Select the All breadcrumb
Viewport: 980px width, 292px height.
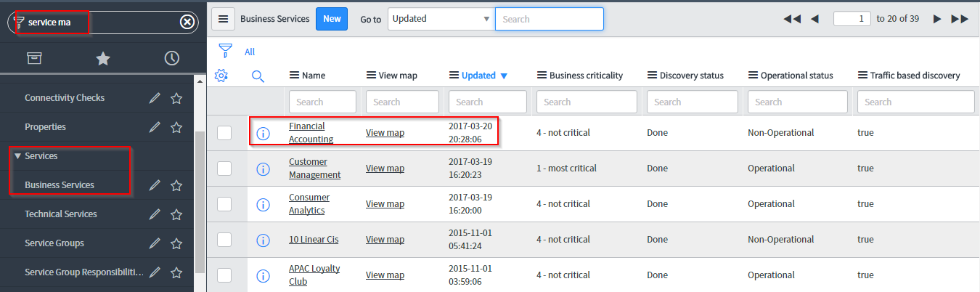tap(250, 52)
